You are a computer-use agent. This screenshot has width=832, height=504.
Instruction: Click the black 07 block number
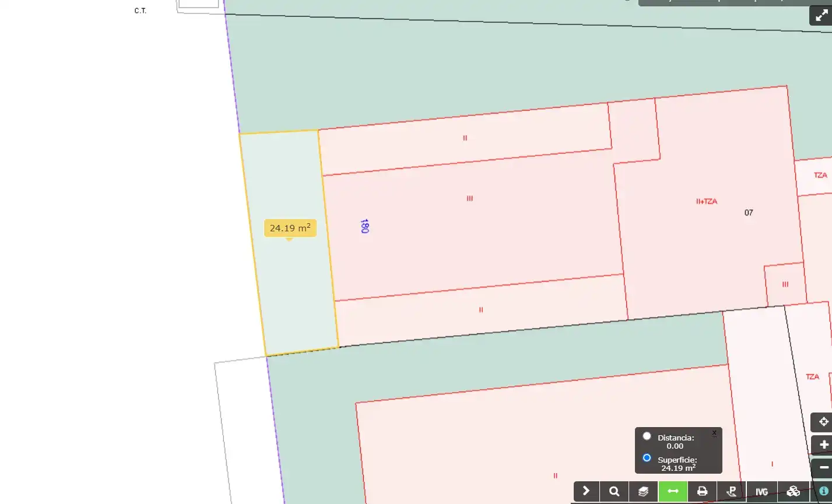pos(749,213)
